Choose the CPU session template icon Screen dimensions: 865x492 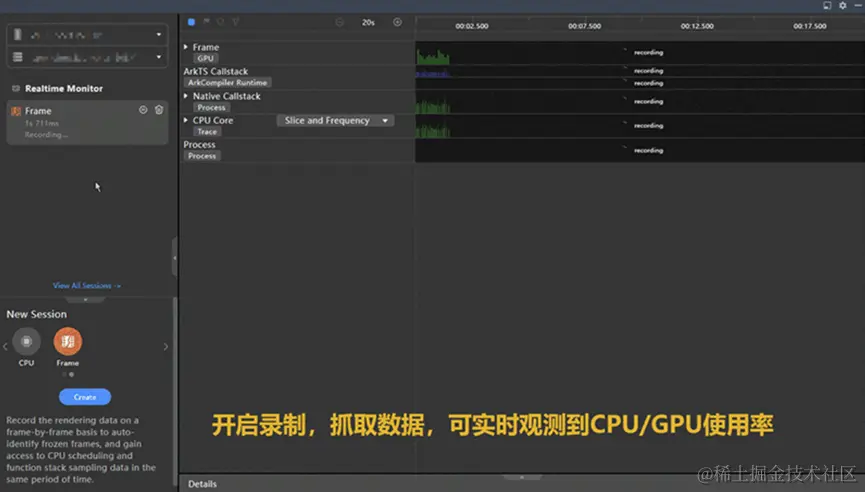(x=26, y=341)
